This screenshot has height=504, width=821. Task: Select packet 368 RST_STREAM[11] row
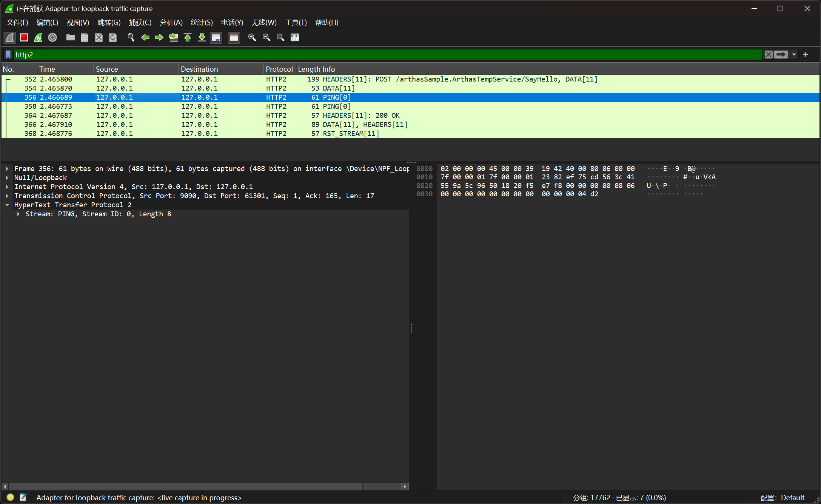pyautogui.click(x=410, y=134)
